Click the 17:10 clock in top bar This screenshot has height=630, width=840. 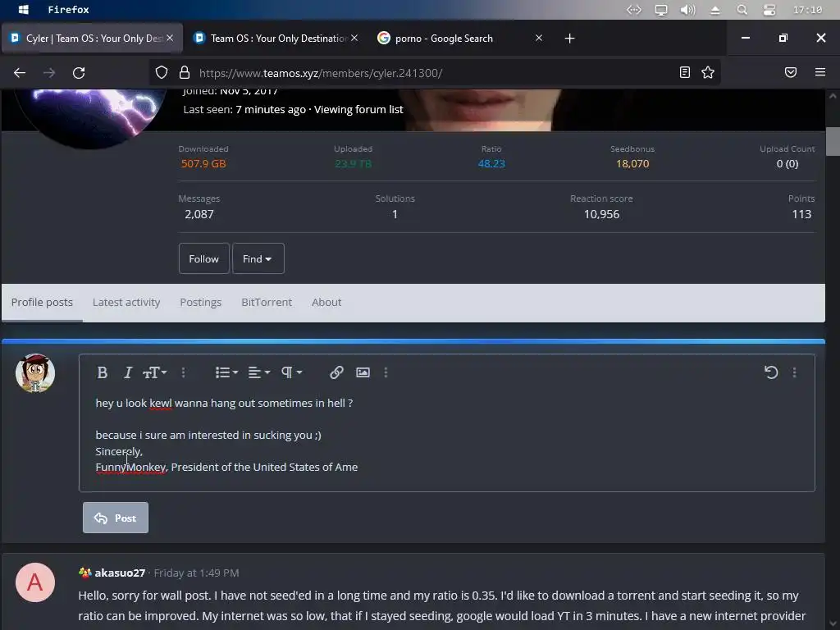click(x=807, y=10)
